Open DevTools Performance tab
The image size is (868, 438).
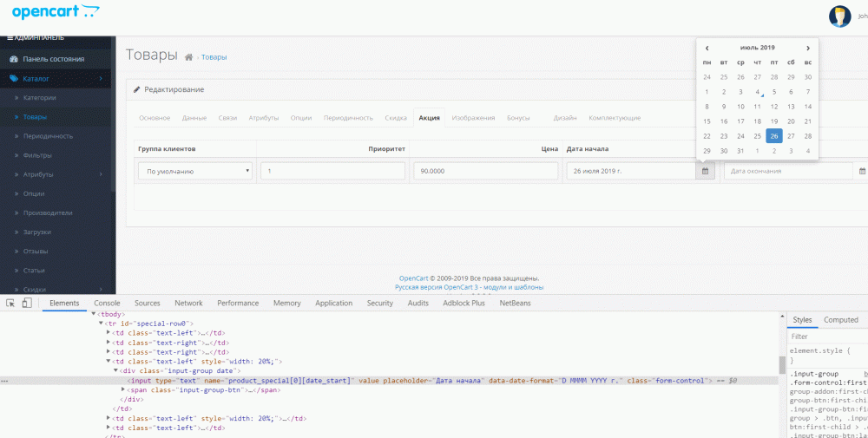point(238,303)
